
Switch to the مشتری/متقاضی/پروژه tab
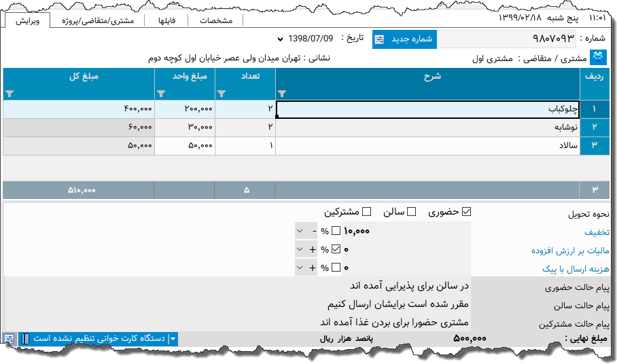tap(98, 20)
